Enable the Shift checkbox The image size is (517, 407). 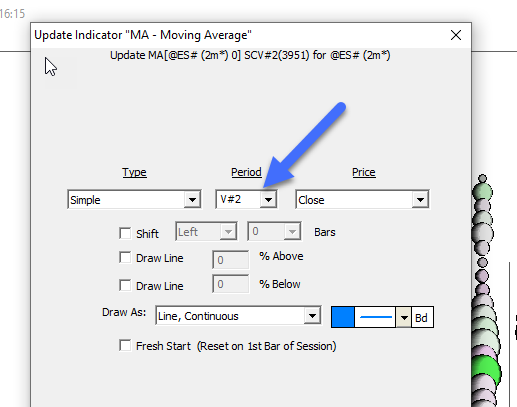[x=125, y=233]
